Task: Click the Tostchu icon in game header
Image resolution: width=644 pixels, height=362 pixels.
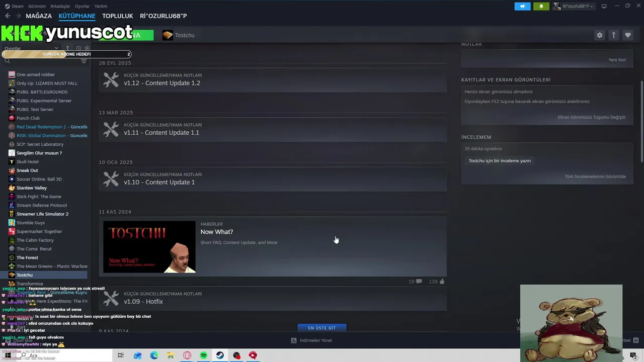Action: (168, 35)
